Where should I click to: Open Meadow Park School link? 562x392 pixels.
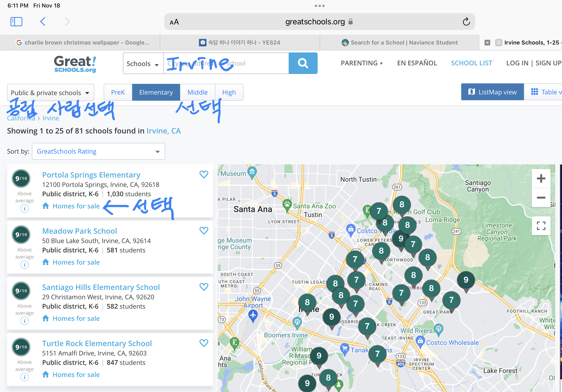click(80, 231)
